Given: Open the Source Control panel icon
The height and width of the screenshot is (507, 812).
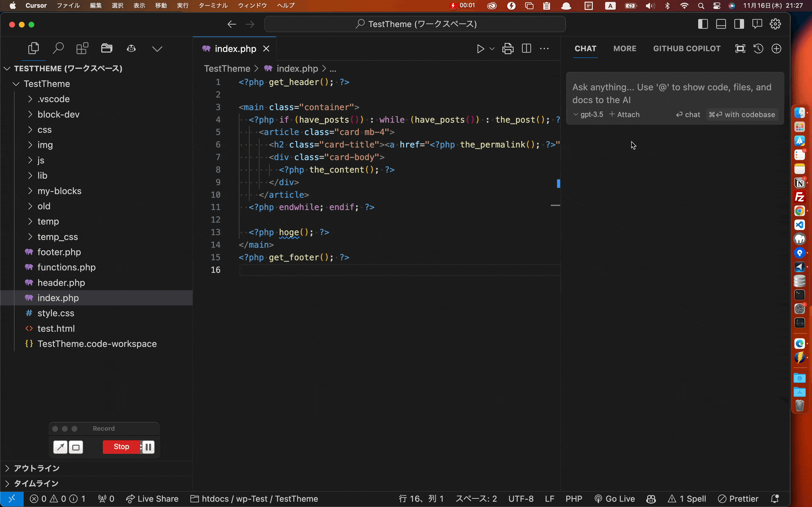Looking at the screenshot, I should click(82, 49).
